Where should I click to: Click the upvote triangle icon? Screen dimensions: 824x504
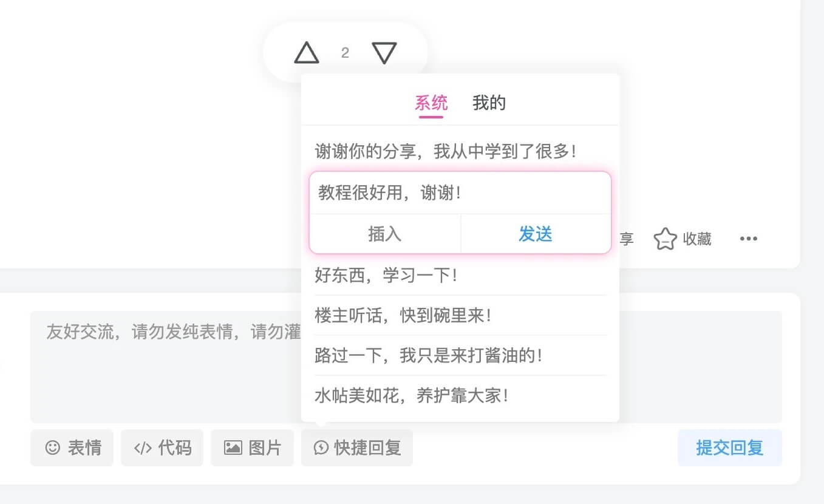point(307,53)
